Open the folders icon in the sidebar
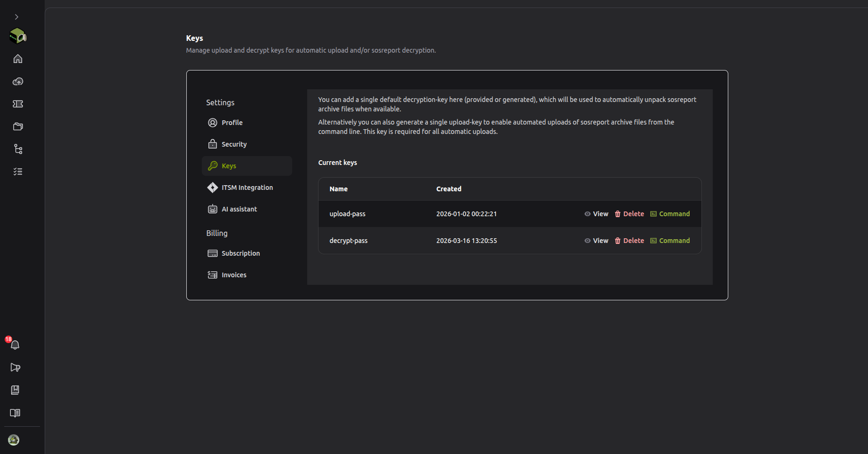The width and height of the screenshot is (868, 454). 18,126
